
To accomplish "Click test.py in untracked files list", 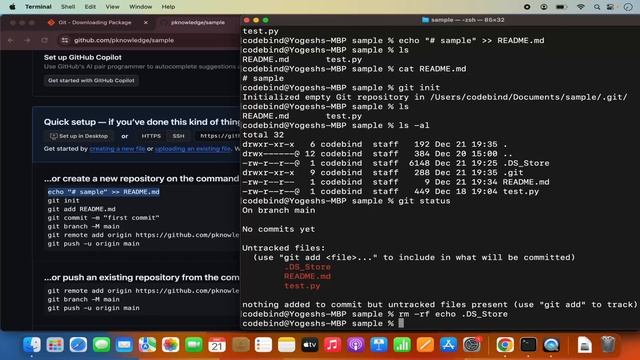I will [x=302, y=286].
